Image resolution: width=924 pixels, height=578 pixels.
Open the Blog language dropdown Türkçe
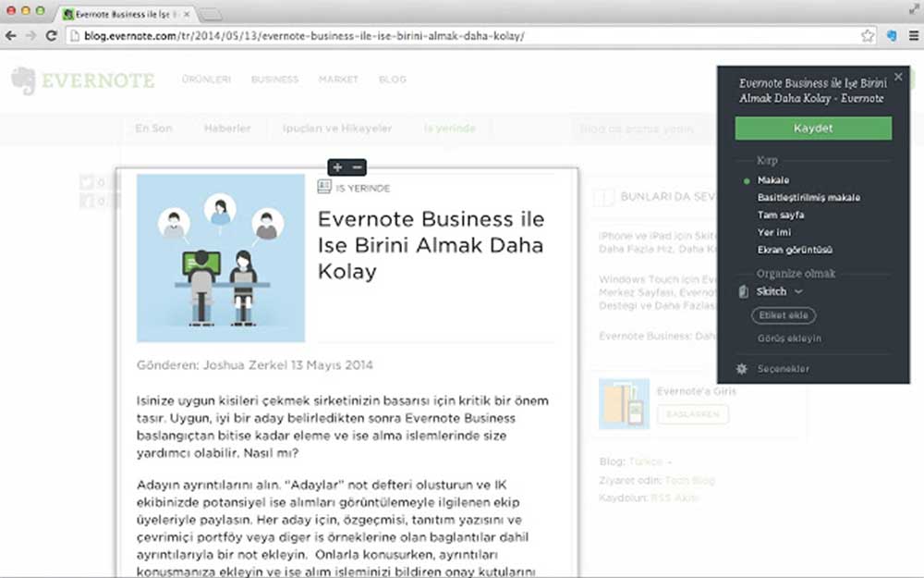coord(650,461)
